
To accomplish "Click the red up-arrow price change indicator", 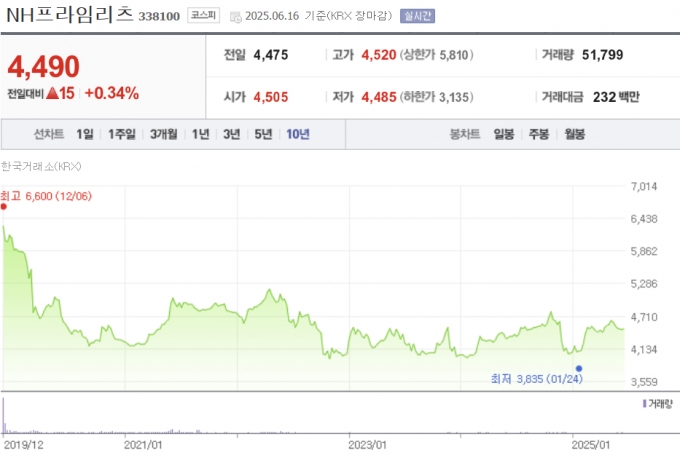I will pyautogui.click(x=51, y=93).
